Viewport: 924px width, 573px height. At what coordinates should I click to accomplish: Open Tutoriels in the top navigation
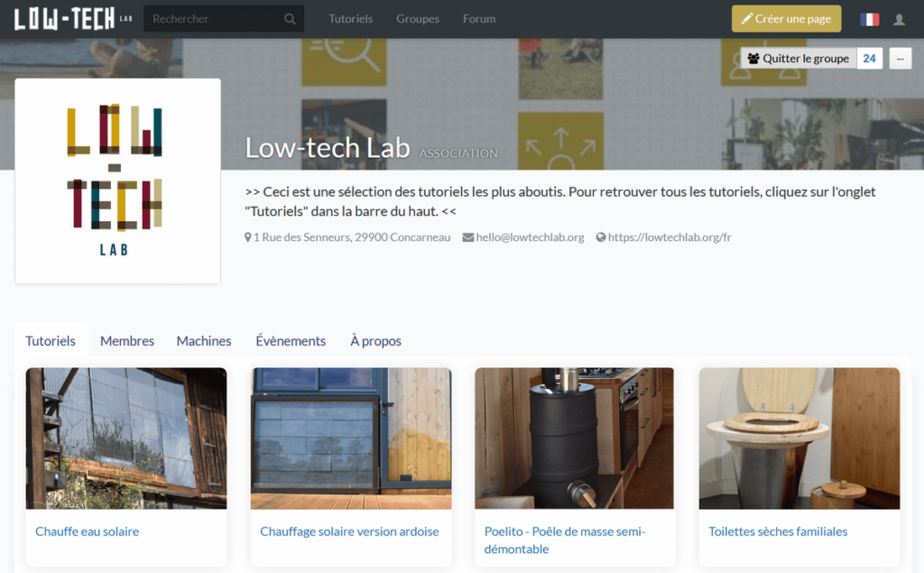350,19
